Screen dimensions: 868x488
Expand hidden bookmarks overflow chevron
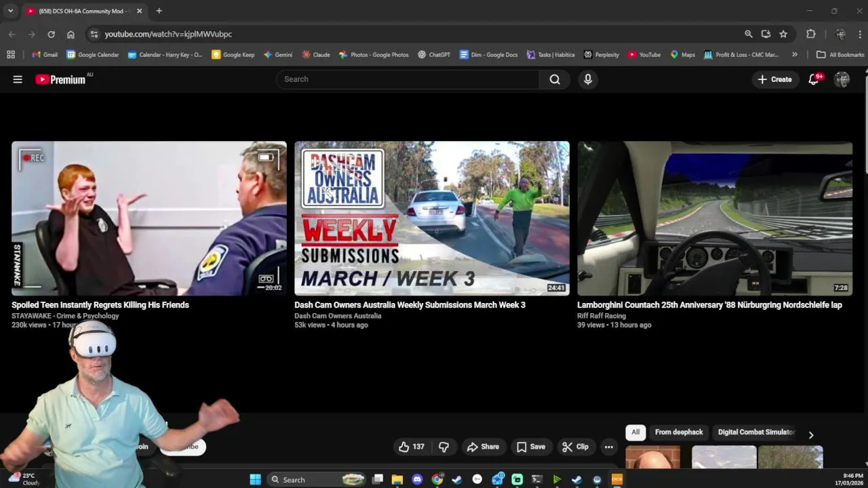[795, 55]
